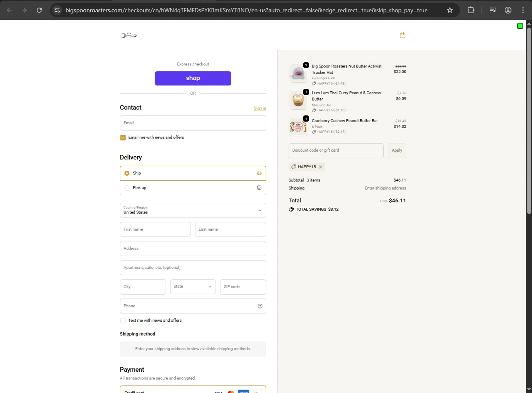This screenshot has height=393, width=532.
Task: Click the 'TOTAL SAVINGS $8.12' text
Action: 317,209
